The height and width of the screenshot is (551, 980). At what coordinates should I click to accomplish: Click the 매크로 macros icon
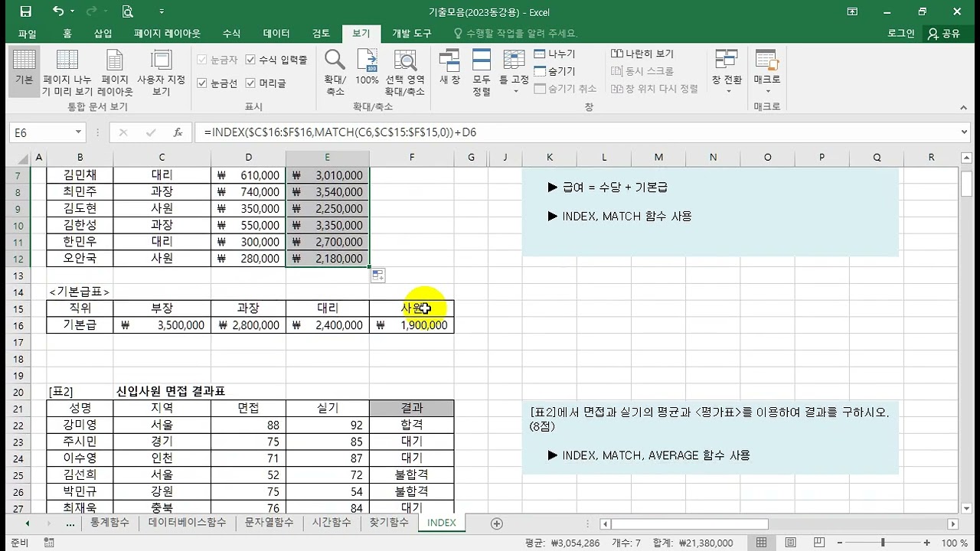767,60
